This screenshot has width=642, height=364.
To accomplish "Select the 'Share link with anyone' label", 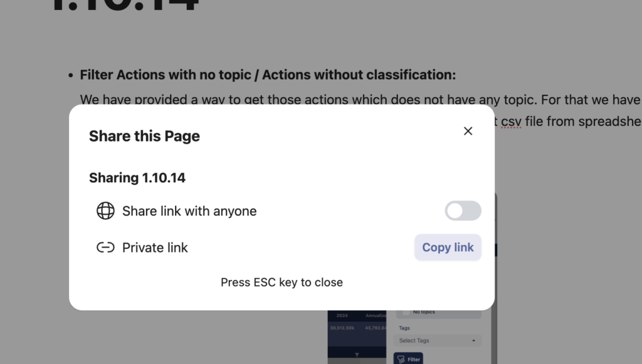I will [x=189, y=211].
